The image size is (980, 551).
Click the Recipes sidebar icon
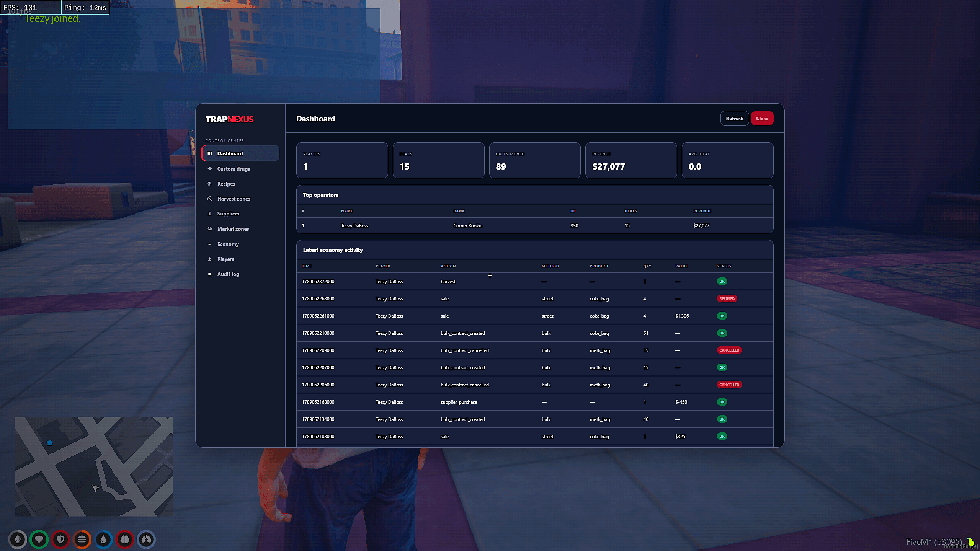[209, 184]
